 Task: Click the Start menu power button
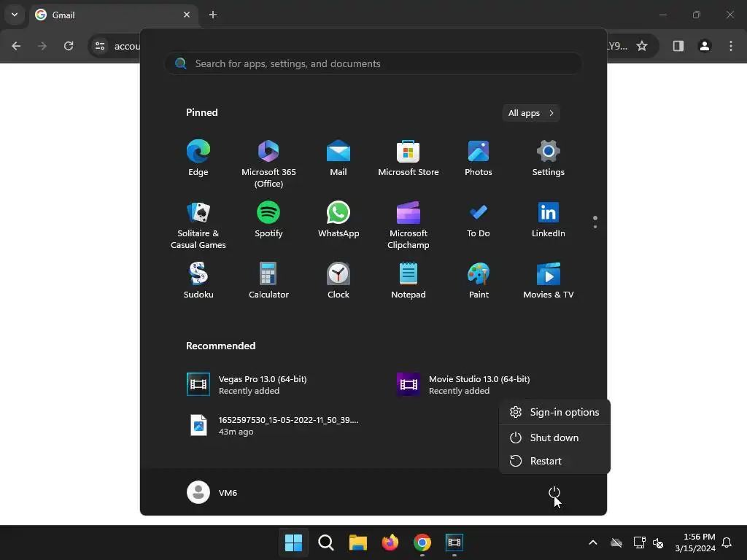point(554,492)
